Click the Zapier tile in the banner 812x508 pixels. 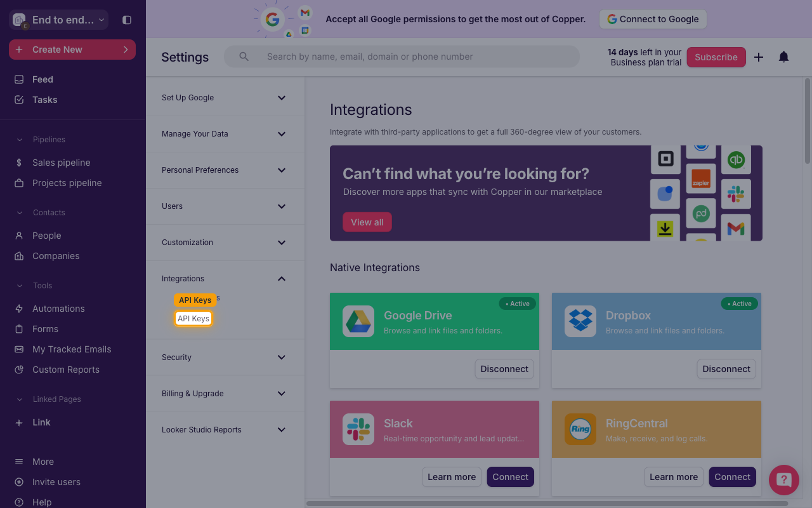pos(701,179)
